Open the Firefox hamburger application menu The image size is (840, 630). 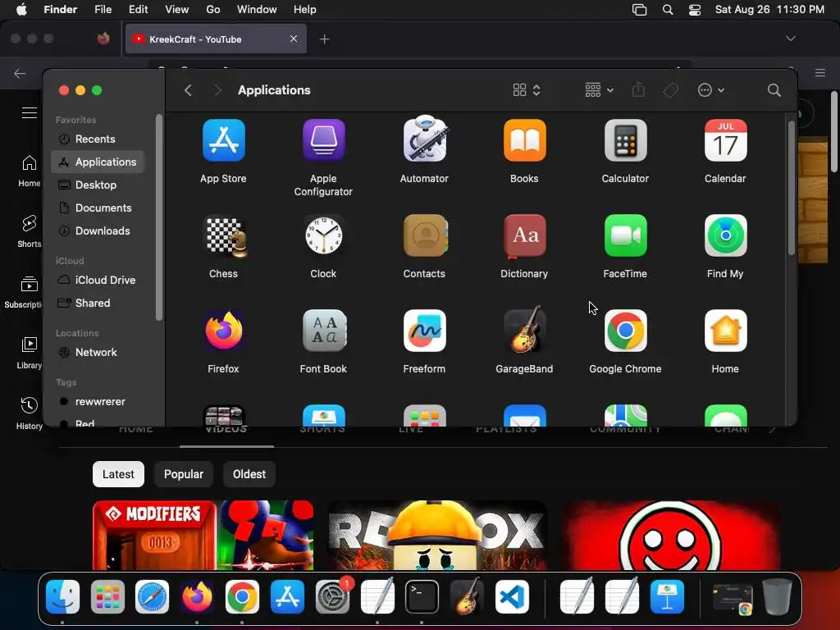[x=820, y=73]
